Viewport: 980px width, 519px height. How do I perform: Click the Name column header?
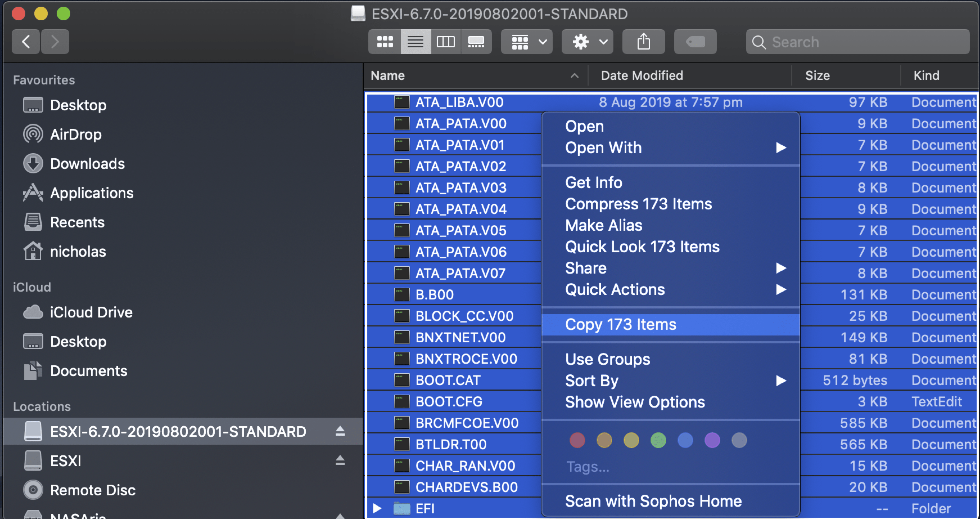tap(388, 75)
